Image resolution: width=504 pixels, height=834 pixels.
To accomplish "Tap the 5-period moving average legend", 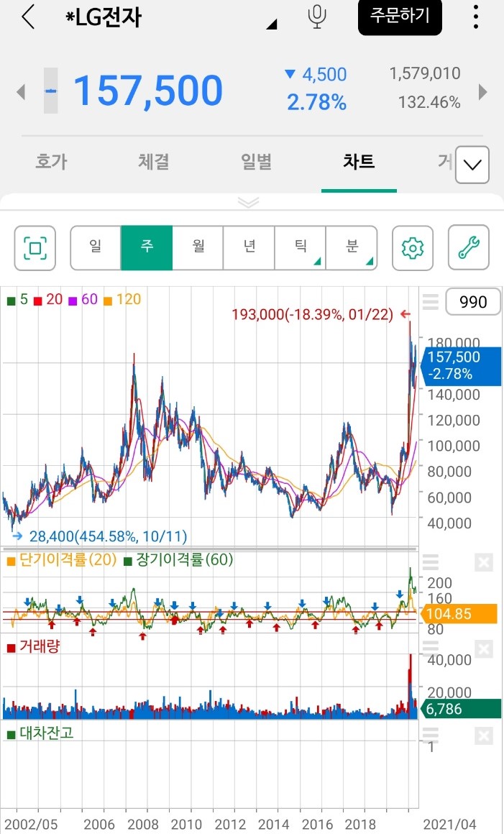I will (x=17, y=300).
